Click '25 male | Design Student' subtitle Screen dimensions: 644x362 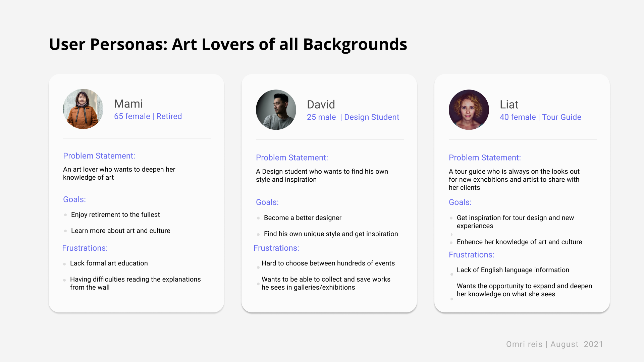[x=353, y=117]
